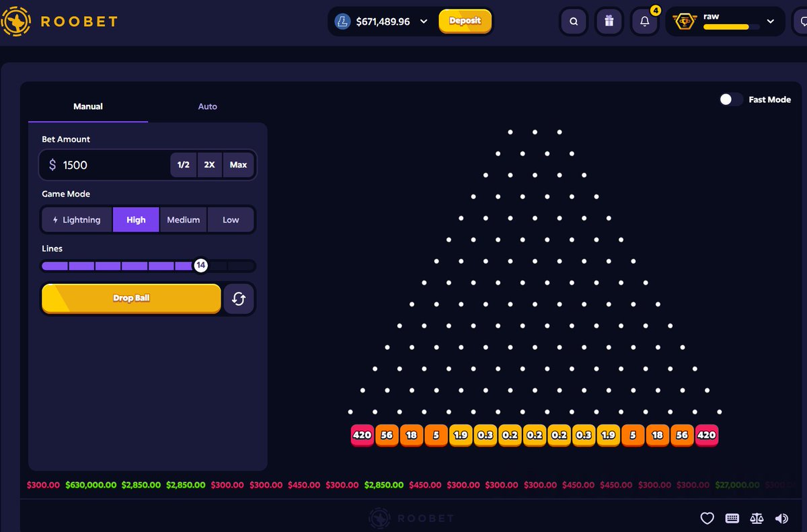807x532 pixels.
Task: Click the Roobet logo in header
Action: pyautogui.click(x=59, y=22)
